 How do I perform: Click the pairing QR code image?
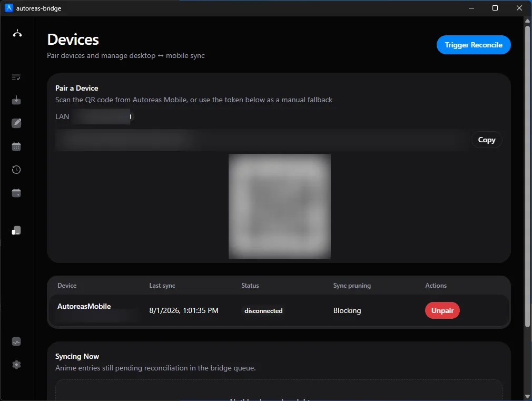(x=280, y=207)
